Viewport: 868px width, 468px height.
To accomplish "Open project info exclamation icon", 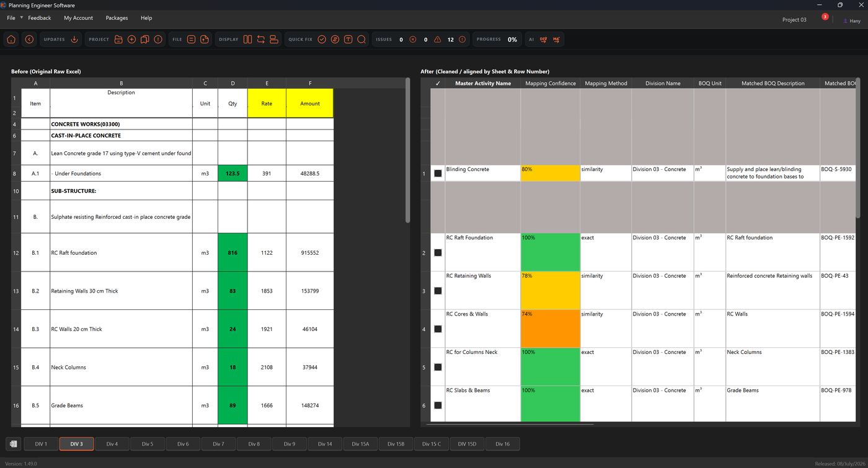I will click(x=158, y=39).
